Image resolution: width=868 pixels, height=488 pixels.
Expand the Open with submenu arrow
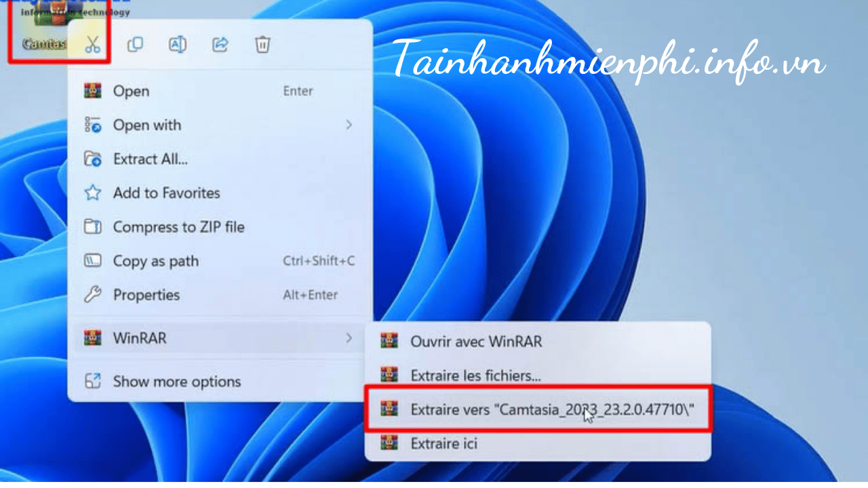349,125
